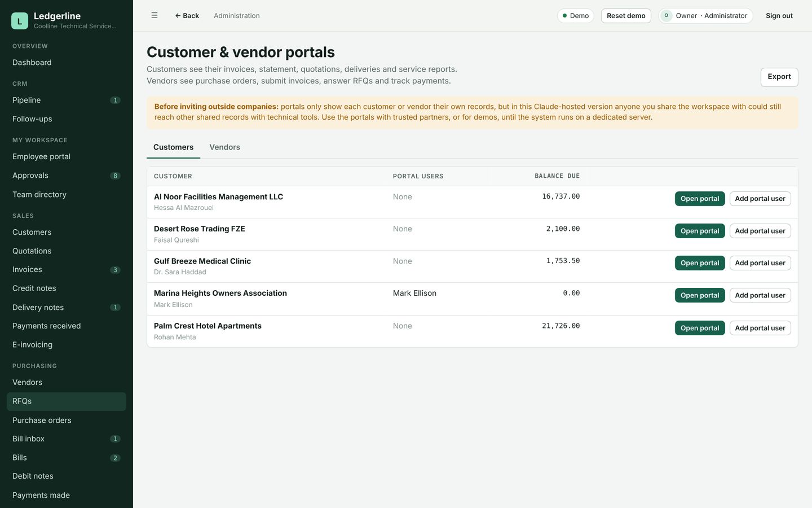This screenshot has height=508, width=812.
Task: Add portal user for Desert Rose Trading
Action: pos(760,231)
